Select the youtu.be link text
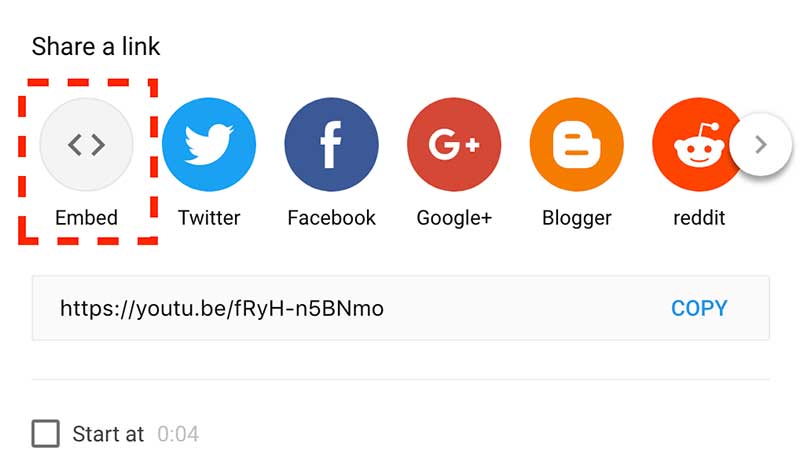 222,309
